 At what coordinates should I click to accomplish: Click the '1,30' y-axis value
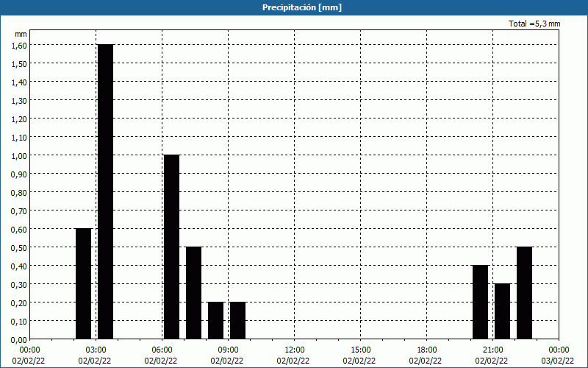click(19, 100)
